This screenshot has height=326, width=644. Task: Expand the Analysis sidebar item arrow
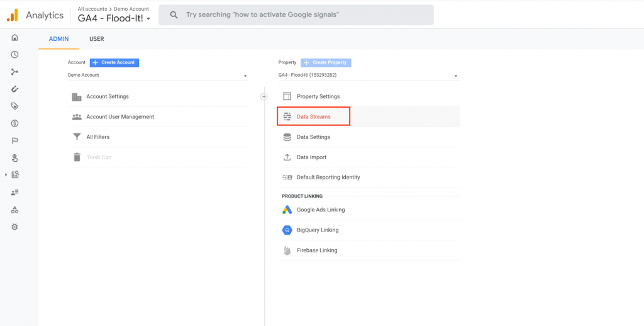pyautogui.click(x=6, y=175)
